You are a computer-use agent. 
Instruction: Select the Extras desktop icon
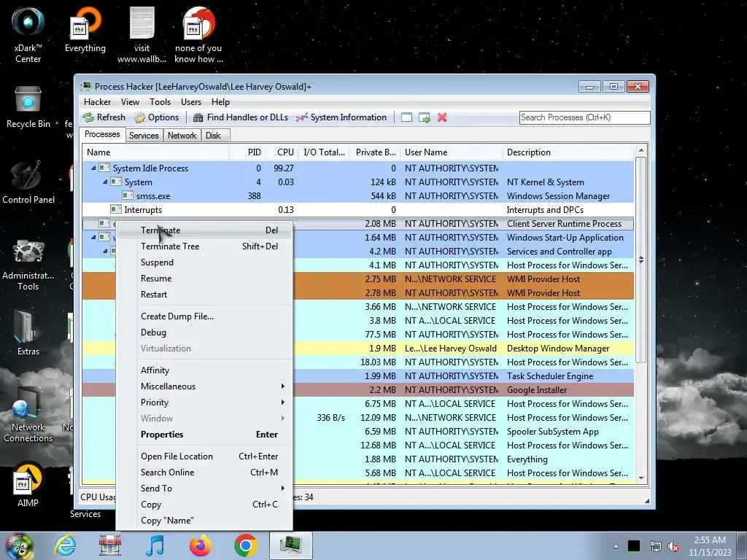28,333
